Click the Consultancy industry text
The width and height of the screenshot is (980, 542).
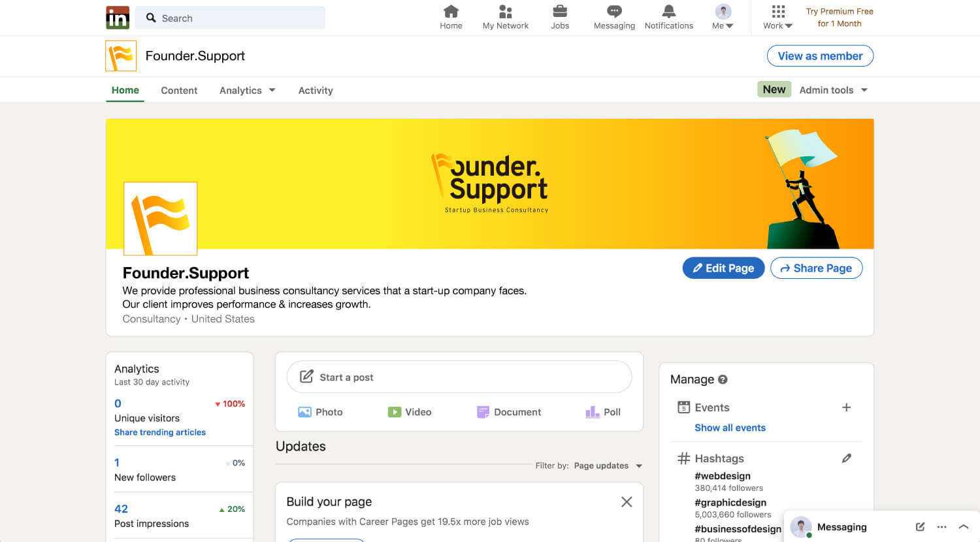(152, 319)
